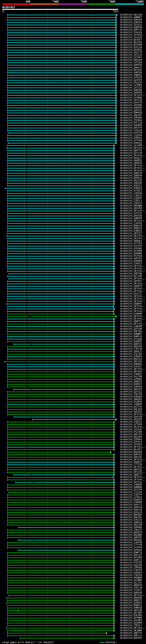
Task: Click the red 20% identity legend segment
Action: tap(16, 4)
